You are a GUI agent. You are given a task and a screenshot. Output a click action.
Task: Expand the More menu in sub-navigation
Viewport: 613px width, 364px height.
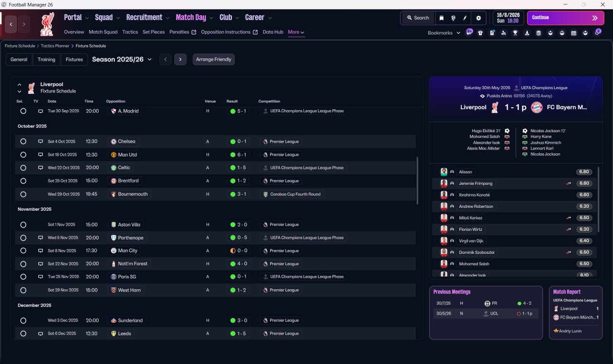point(296,32)
